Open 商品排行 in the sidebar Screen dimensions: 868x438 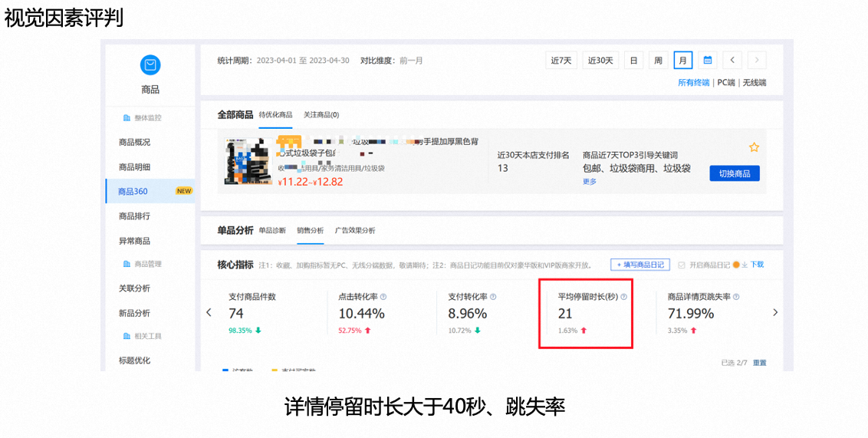134,216
